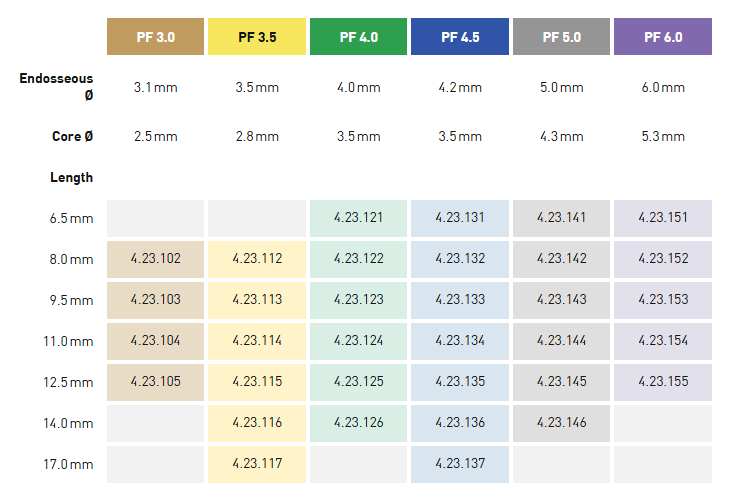Viewport: 748px width, 503px height.
Task: Select the Core Ø row label
Action: [72, 136]
